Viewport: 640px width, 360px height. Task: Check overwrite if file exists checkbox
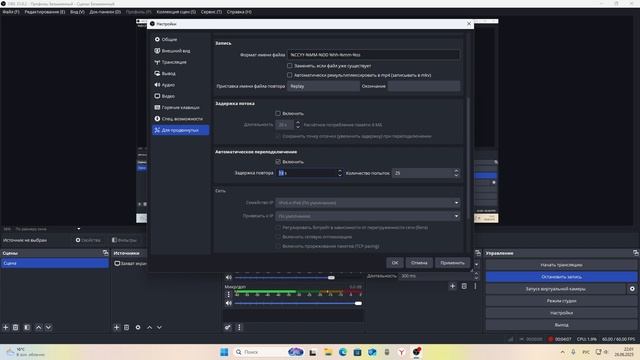pyautogui.click(x=290, y=66)
